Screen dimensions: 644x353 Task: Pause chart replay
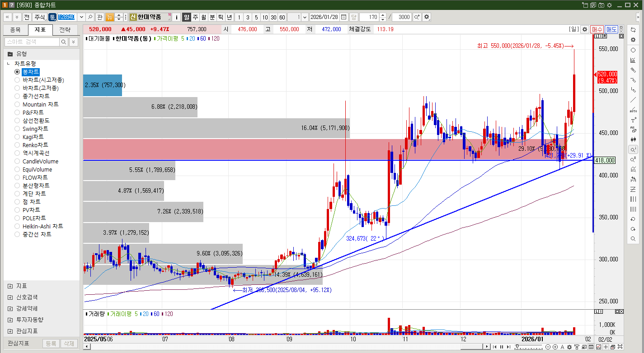coord(501,347)
